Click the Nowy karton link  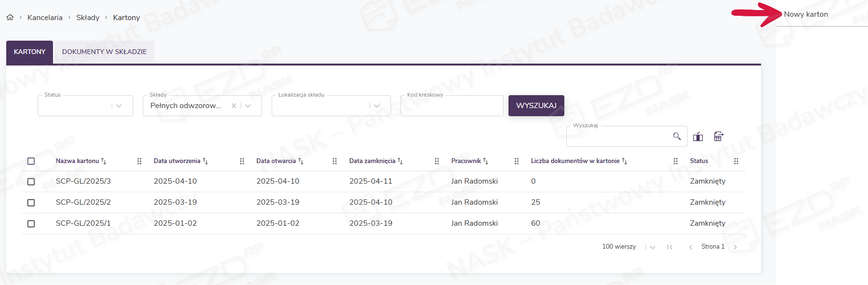click(806, 14)
